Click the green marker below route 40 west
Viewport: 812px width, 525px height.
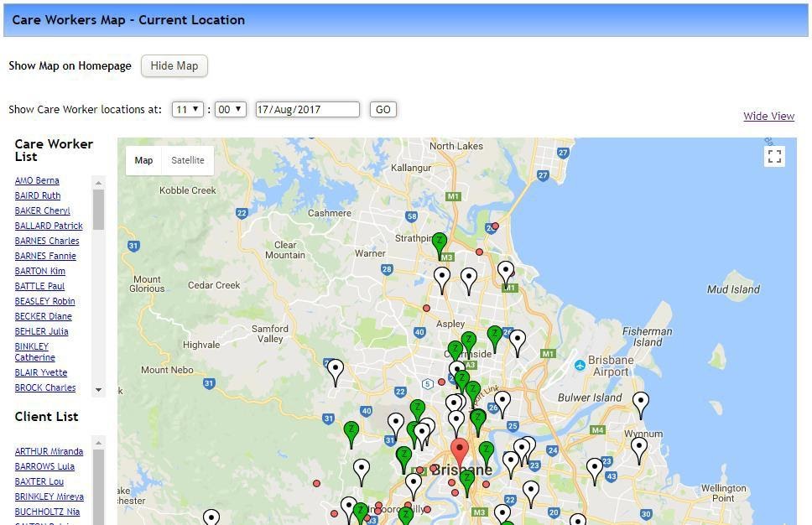click(x=351, y=434)
